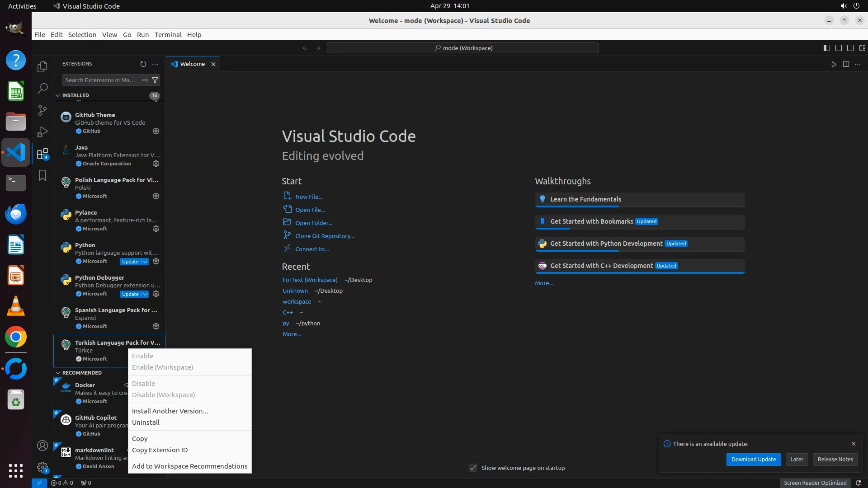868x488 pixels.
Task: Click the refresh extensions icon
Action: click(143, 64)
